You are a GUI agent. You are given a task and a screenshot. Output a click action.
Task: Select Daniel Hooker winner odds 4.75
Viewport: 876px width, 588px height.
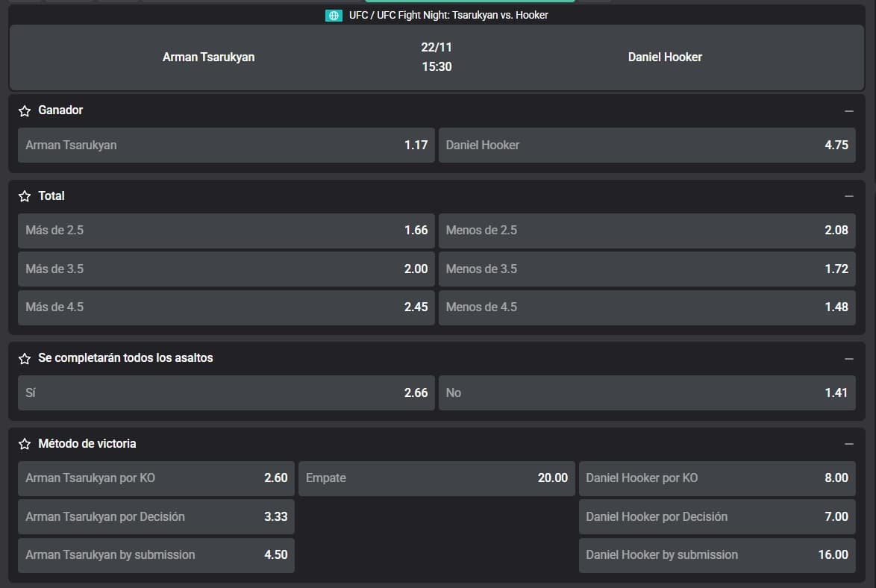(646, 146)
